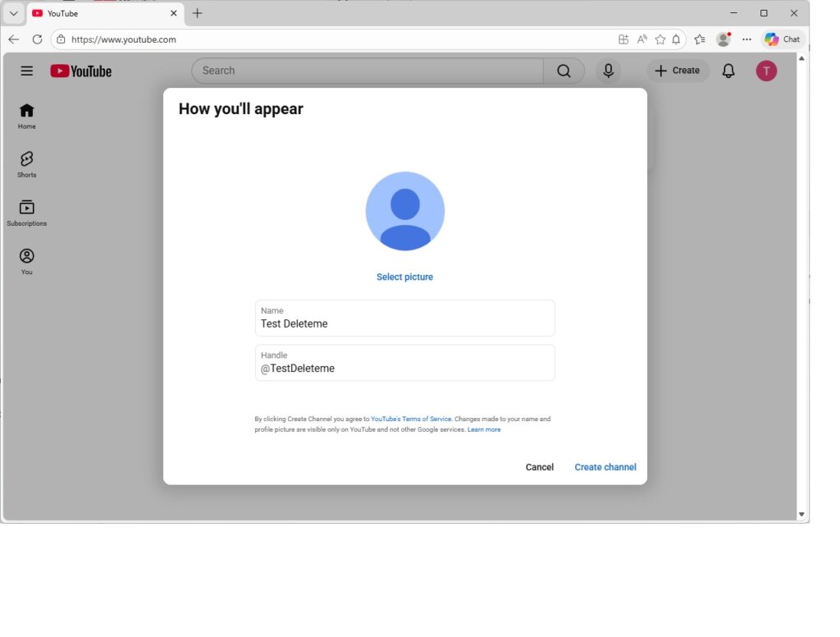Start a voice search with the microphone icon
The height and width of the screenshot is (637, 840).
coord(608,71)
